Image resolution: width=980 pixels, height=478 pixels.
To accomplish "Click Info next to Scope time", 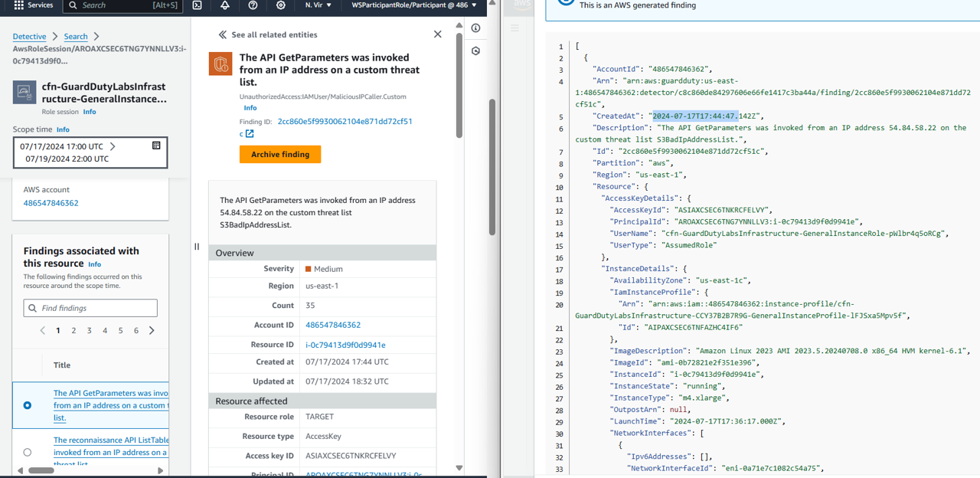I will point(63,129).
